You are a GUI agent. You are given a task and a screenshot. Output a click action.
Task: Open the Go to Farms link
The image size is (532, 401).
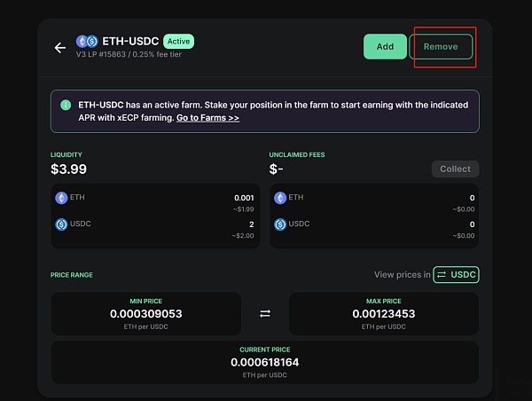click(207, 118)
